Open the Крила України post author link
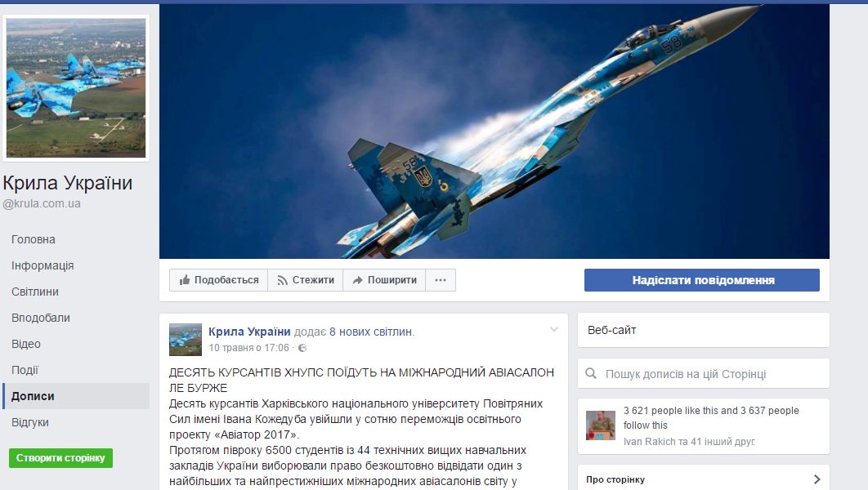868x490 pixels. pyautogui.click(x=249, y=332)
